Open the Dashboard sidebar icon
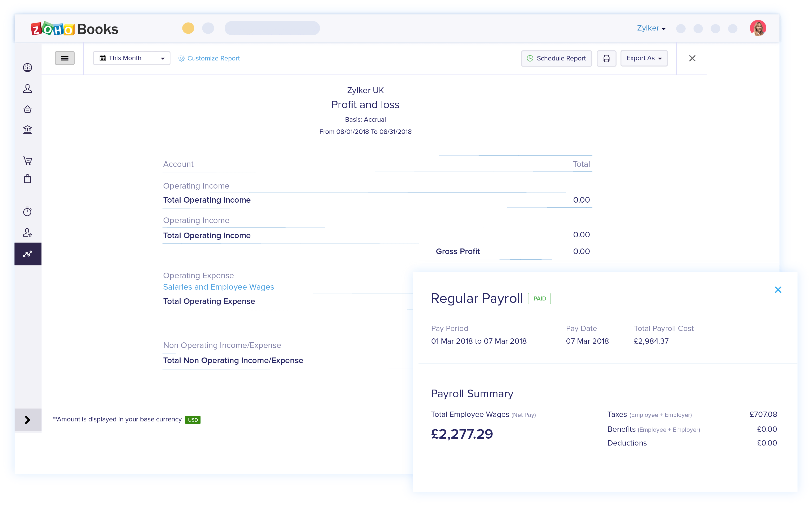 27,68
